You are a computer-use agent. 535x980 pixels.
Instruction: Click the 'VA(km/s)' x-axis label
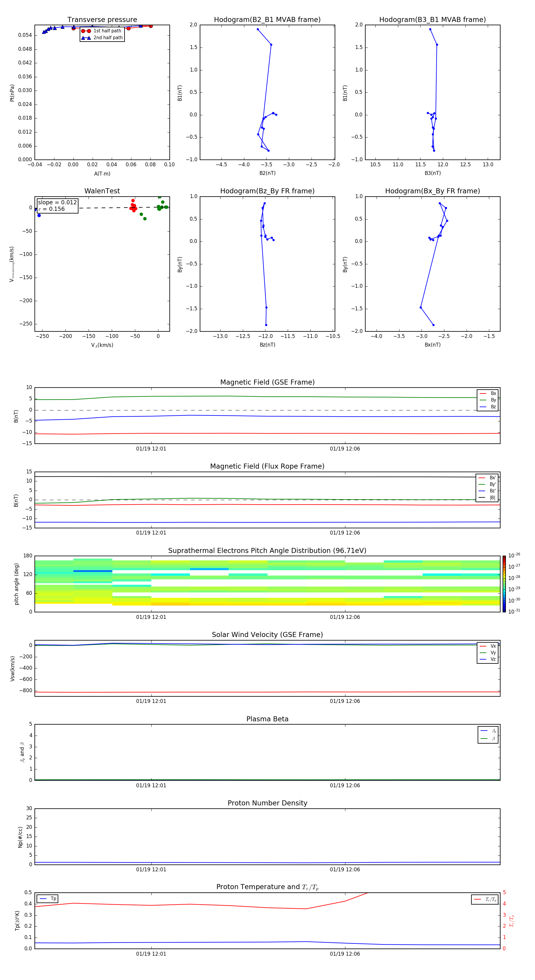click(x=102, y=345)
